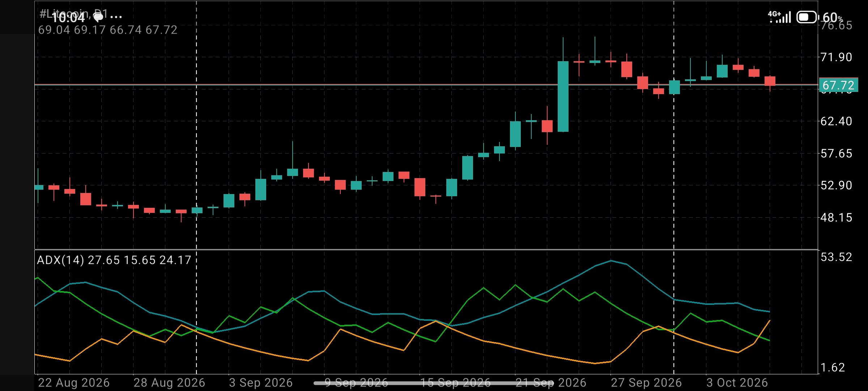
Task: Tap the battery percentage 60%
Action: 833,17
